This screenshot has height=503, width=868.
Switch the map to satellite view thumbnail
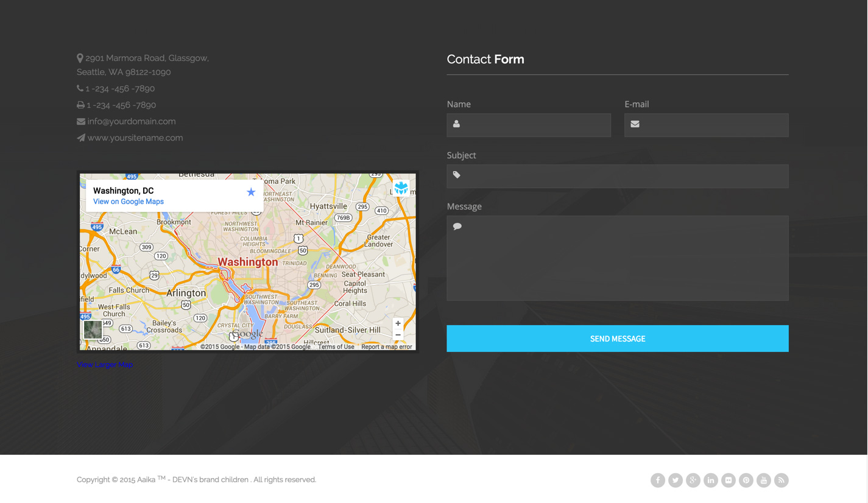[93, 329]
